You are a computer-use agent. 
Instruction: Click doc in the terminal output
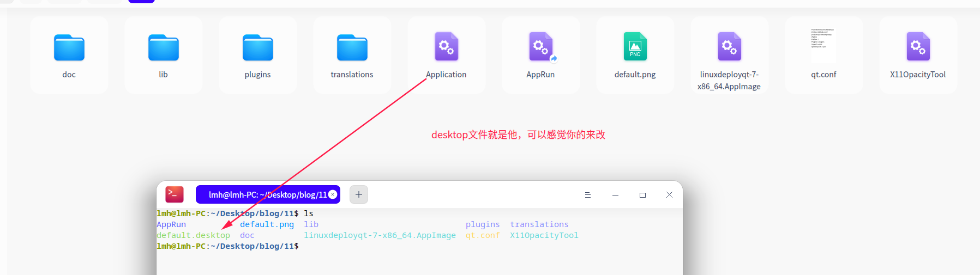pyautogui.click(x=247, y=235)
